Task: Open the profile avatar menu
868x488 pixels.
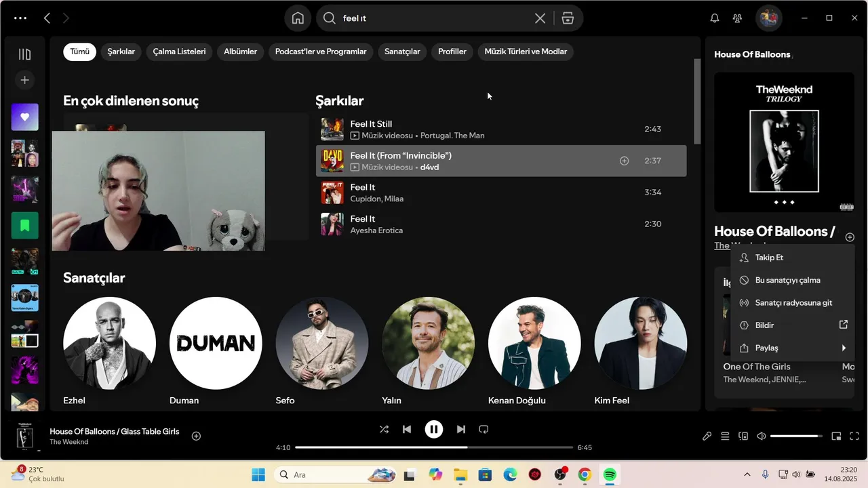Action: pos(768,18)
